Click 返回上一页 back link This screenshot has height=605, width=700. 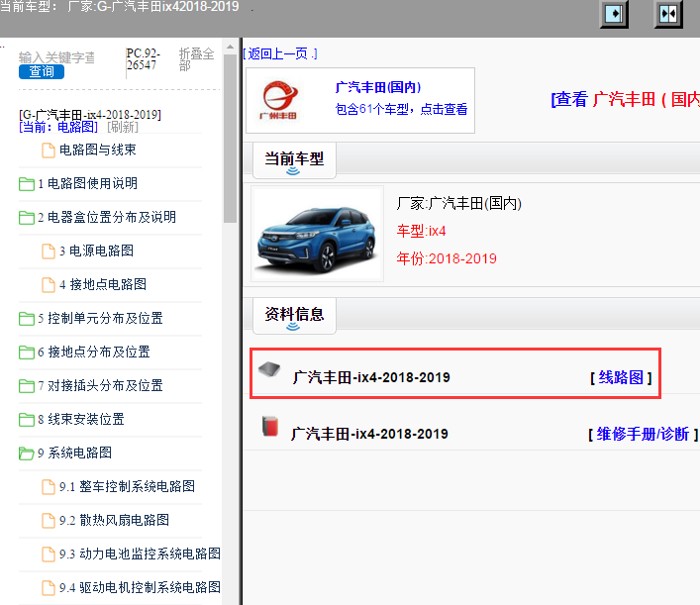[x=280, y=54]
